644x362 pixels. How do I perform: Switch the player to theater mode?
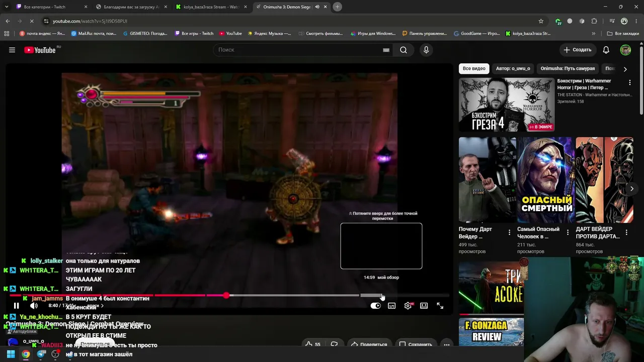(424, 306)
